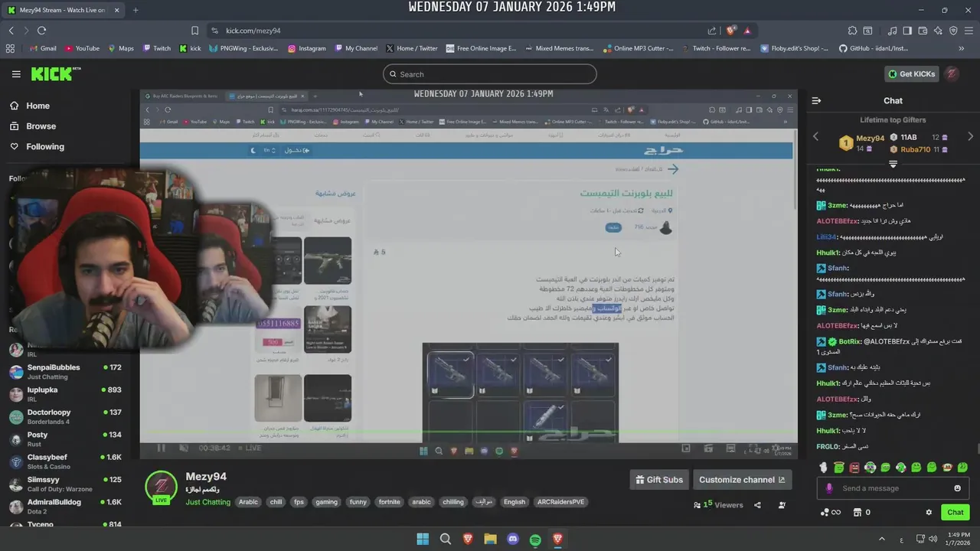
Task: Toggle the browser sidebar panel icon
Action: [907, 31]
